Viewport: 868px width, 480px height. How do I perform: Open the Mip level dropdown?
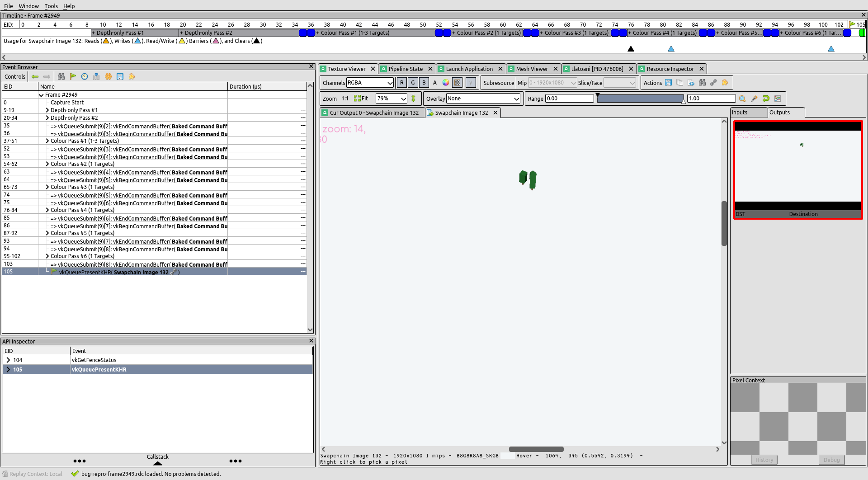point(552,83)
